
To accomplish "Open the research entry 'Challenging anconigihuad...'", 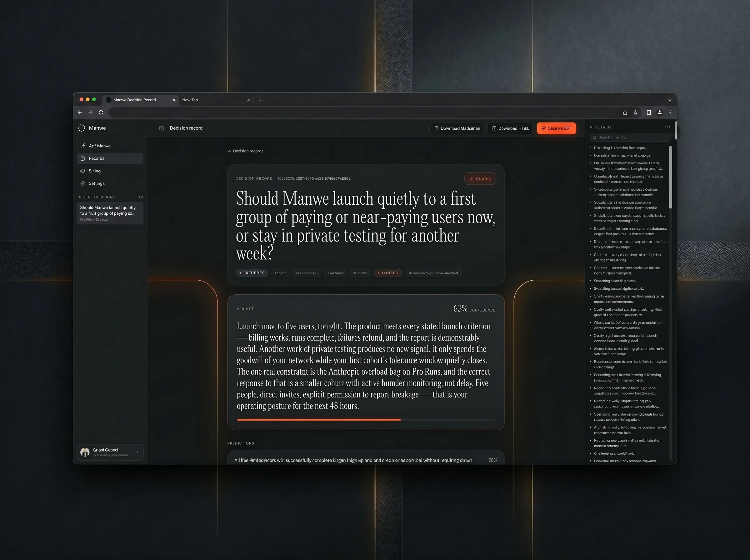I will coord(614,453).
